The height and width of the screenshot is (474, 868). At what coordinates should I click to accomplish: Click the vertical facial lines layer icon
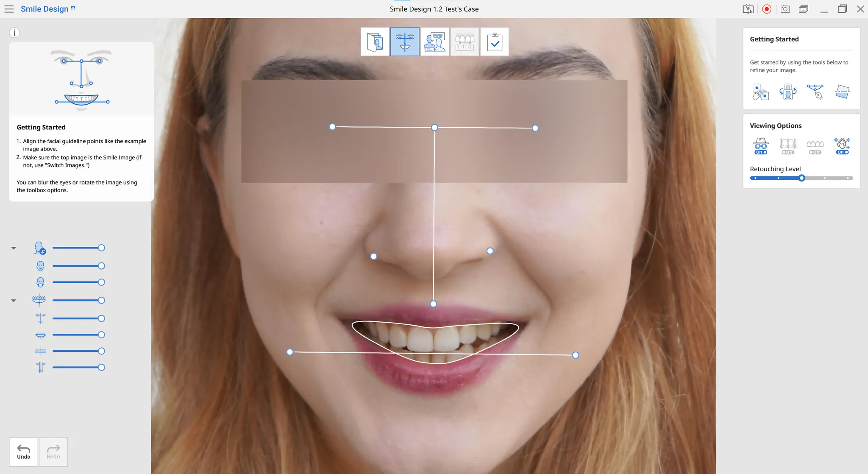(x=41, y=367)
